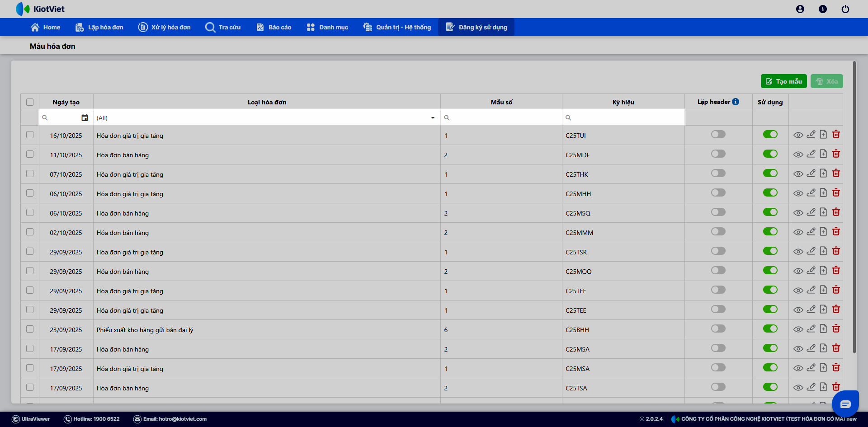The height and width of the screenshot is (427, 868).
Task: Copy the C25MSQ template
Action: pyautogui.click(x=823, y=212)
